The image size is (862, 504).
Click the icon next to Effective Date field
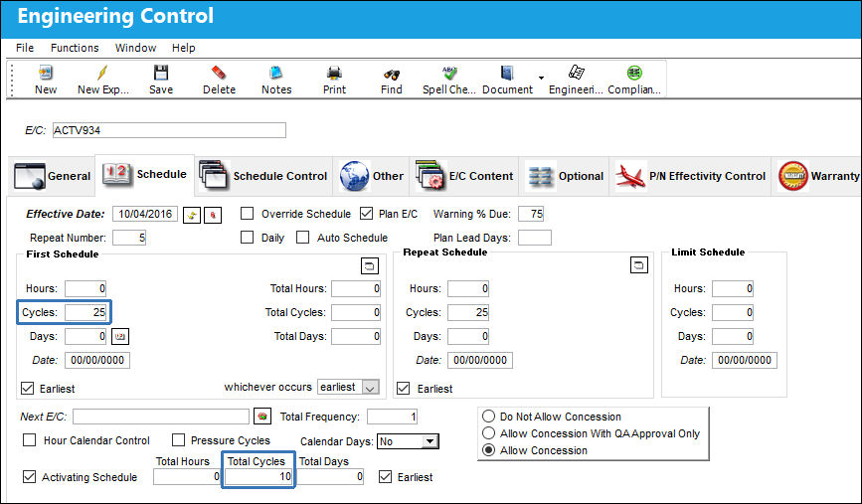[192, 215]
